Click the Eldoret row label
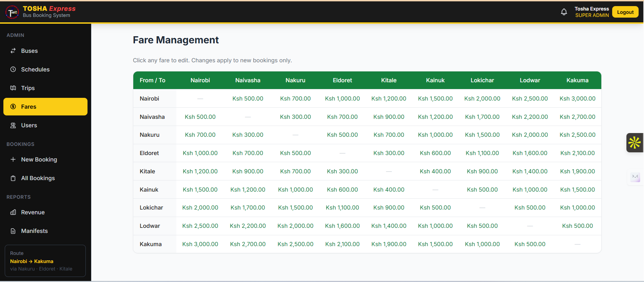Viewport: 644px width, 282px height. tap(149, 153)
